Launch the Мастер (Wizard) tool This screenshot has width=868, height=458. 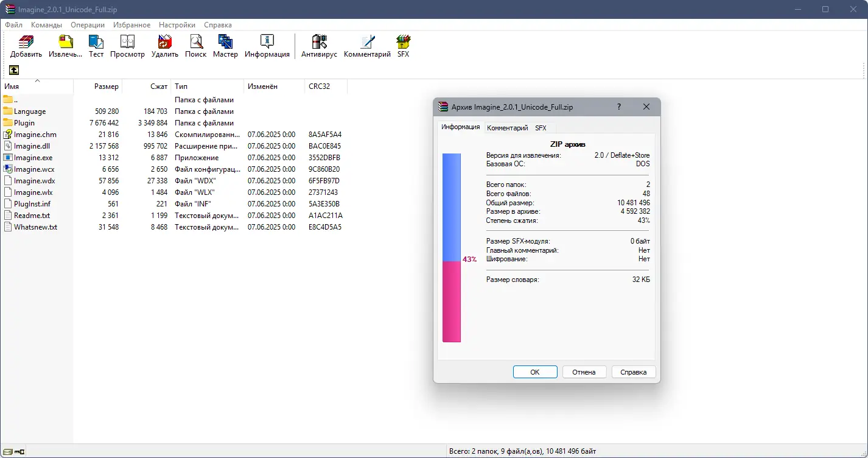[225, 41]
